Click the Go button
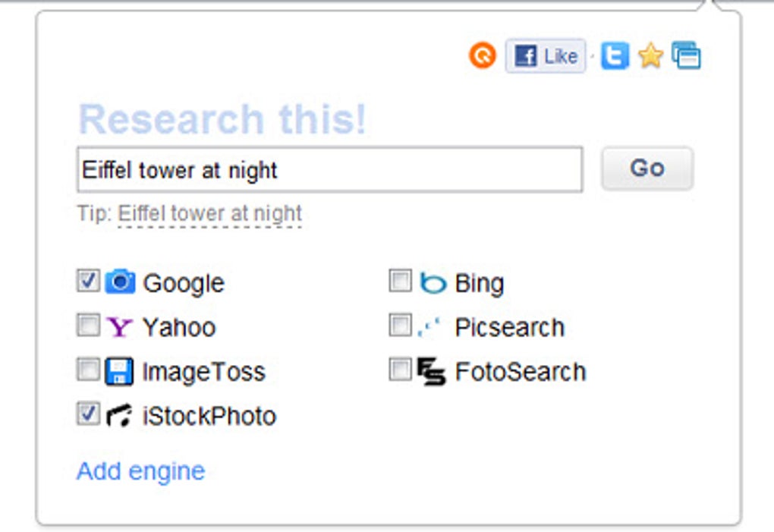The width and height of the screenshot is (774, 532). [646, 168]
